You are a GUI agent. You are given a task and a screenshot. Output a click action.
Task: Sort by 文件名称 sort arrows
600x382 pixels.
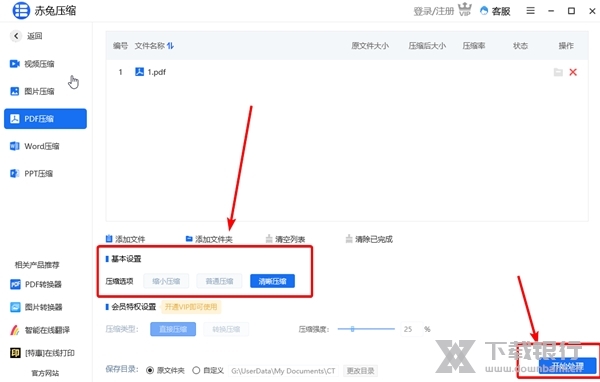[x=170, y=46]
